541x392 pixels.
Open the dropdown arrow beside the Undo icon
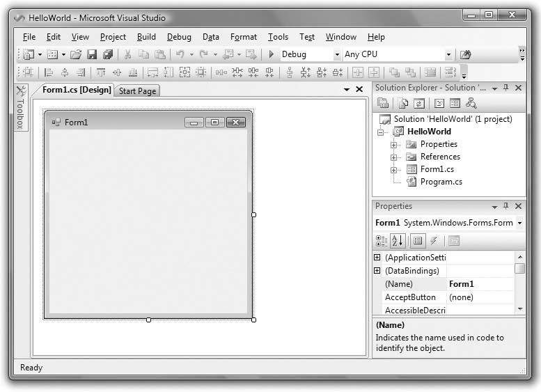tap(191, 54)
